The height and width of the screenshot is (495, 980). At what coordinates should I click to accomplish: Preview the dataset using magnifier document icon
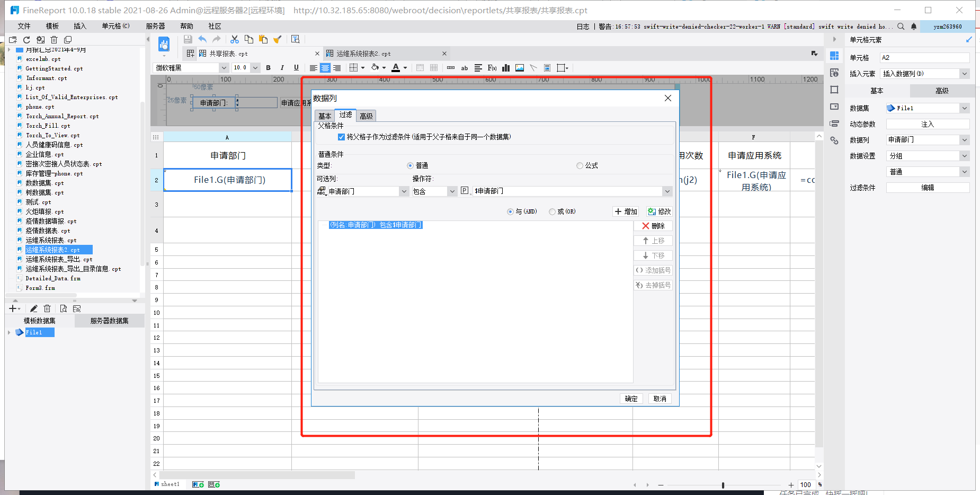tap(63, 308)
